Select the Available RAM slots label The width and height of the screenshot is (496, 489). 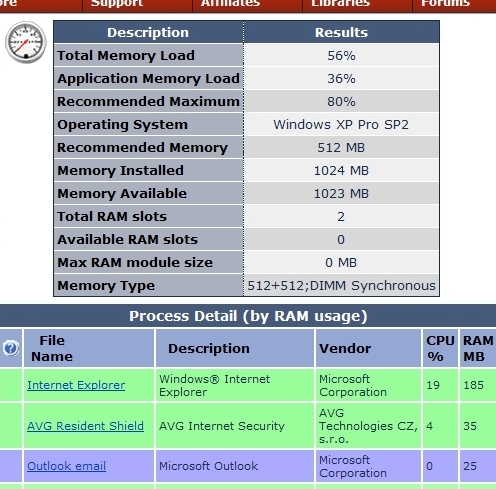tap(127, 239)
